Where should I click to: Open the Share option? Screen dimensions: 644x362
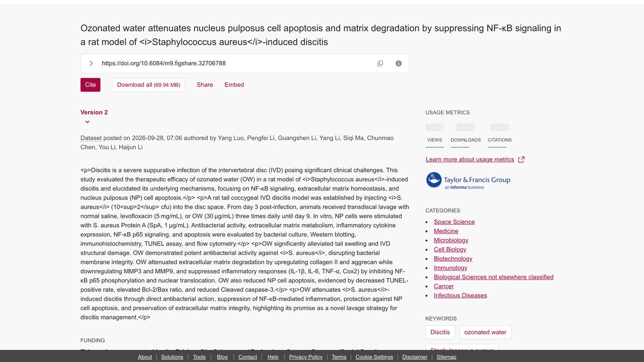tap(205, 84)
